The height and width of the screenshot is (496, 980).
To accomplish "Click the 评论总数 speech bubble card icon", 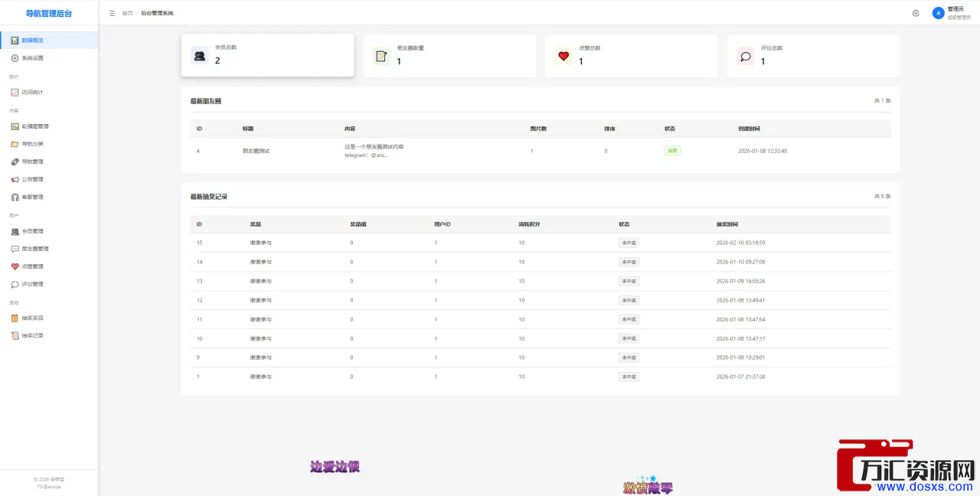I will [x=745, y=56].
